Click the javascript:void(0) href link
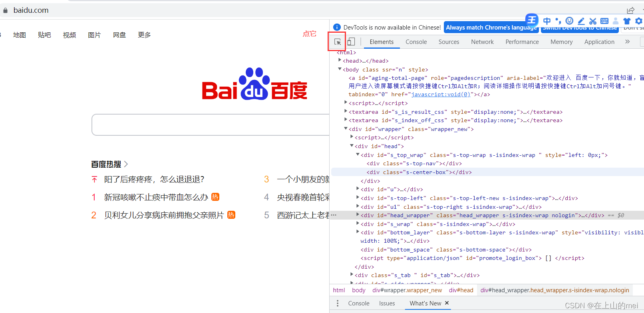The width and height of the screenshot is (644, 313). (x=441, y=94)
